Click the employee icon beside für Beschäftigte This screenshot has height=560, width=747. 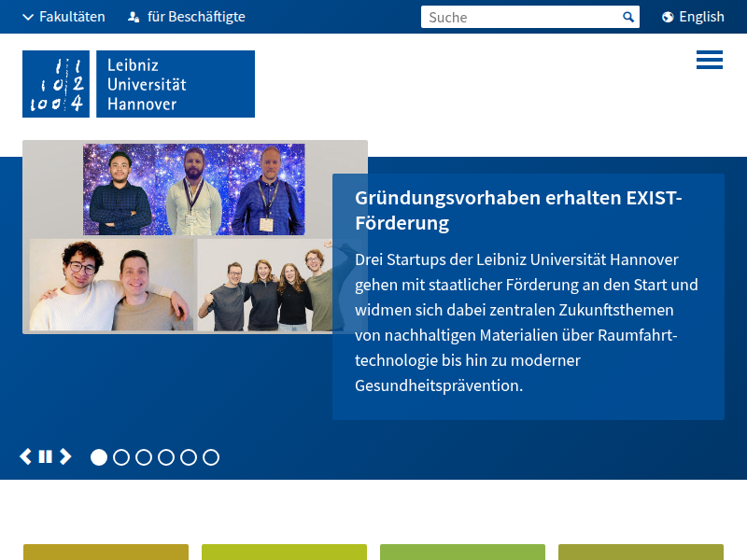pos(134,17)
